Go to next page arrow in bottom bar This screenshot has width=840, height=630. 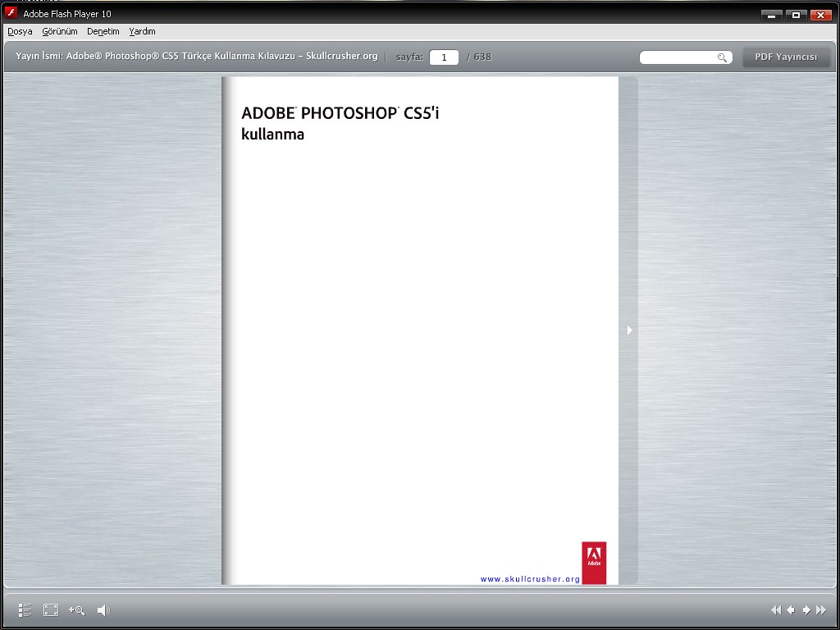(806, 610)
